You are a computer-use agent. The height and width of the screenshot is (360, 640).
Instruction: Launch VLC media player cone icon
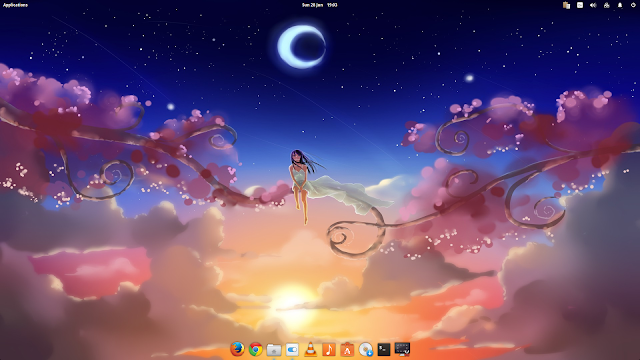coord(311,349)
